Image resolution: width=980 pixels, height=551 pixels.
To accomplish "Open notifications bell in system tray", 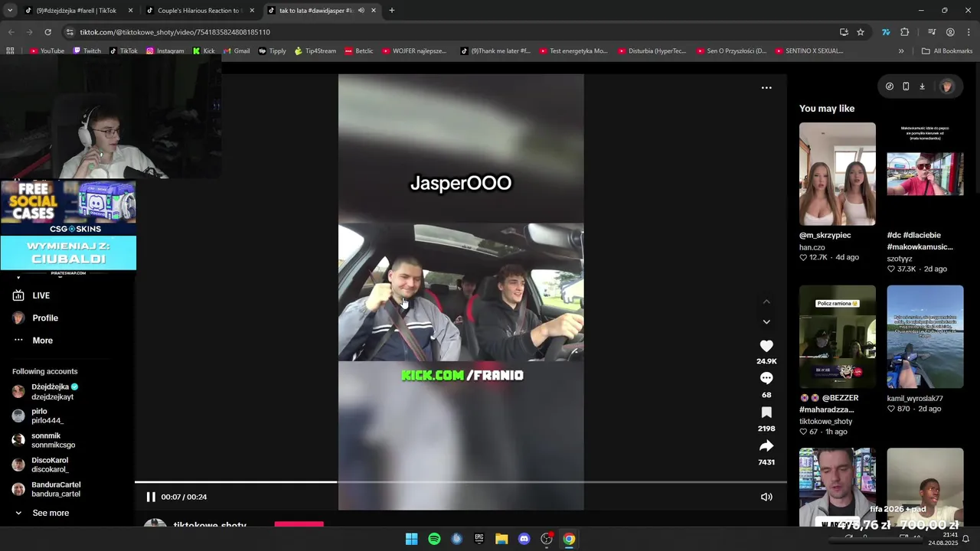I will click(965, 539).
